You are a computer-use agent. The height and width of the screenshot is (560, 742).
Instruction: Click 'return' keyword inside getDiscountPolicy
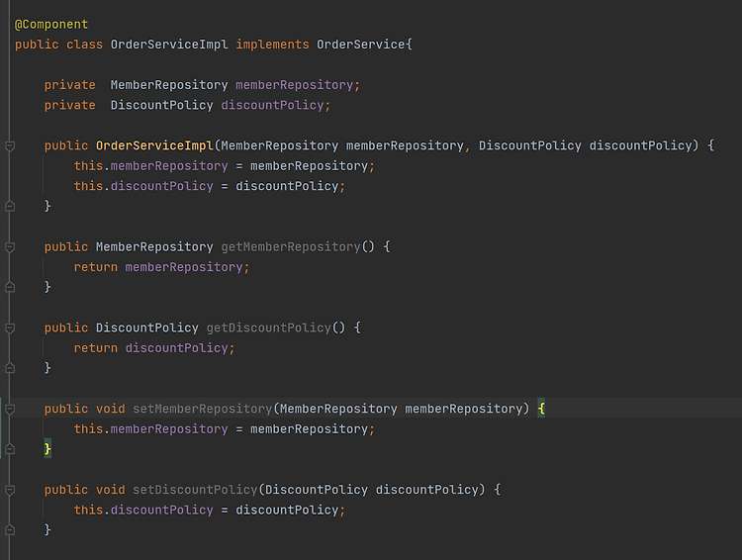pos(96,348)
